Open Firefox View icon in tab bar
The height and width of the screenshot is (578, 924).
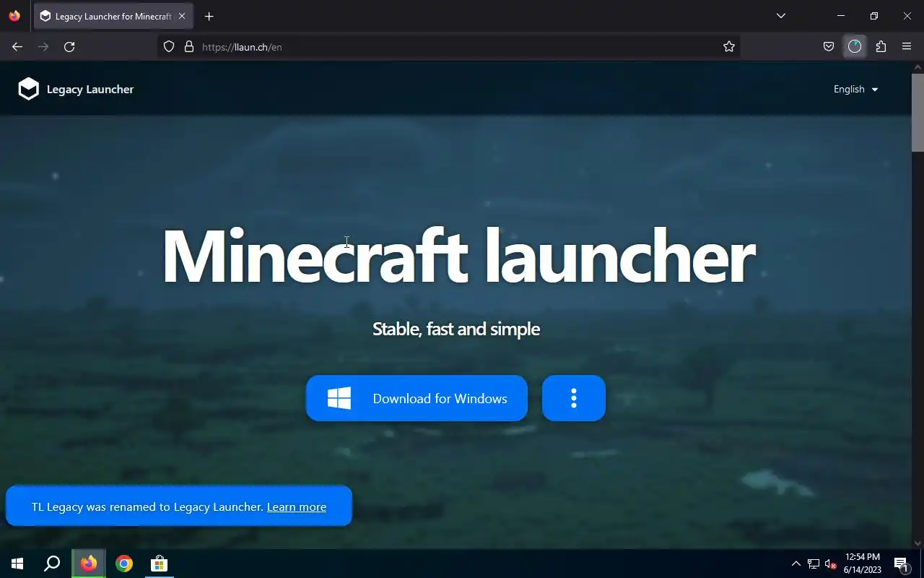pos(14,16)
